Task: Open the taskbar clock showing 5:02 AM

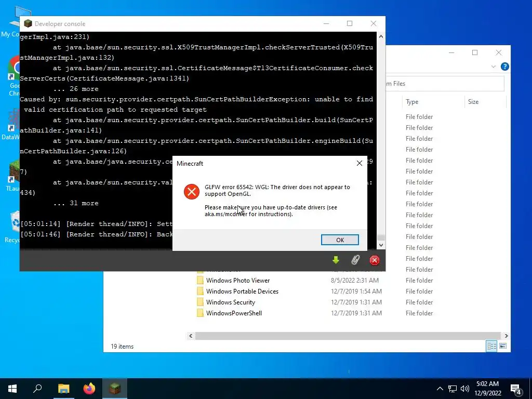Action: (487, 389)
